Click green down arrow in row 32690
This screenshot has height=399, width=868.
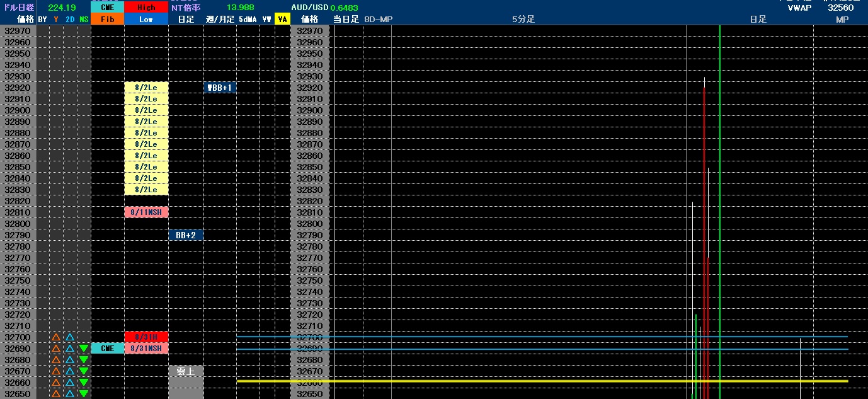[x=84, y=349]
